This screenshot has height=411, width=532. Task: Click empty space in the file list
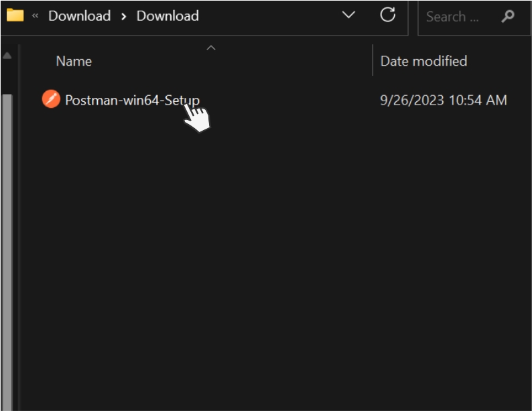click(268, 268)
